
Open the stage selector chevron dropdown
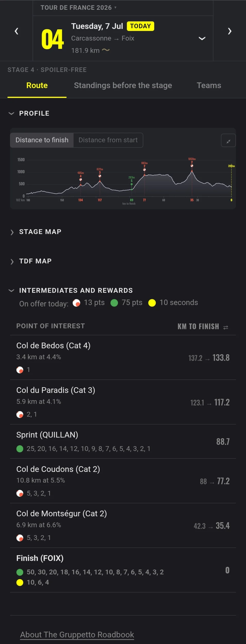(202, 38)
